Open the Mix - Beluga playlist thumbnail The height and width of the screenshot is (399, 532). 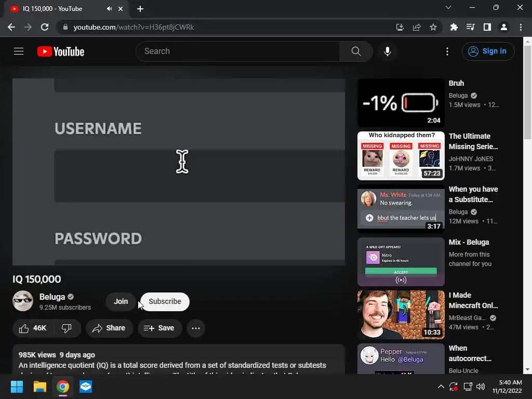[401, 262]
